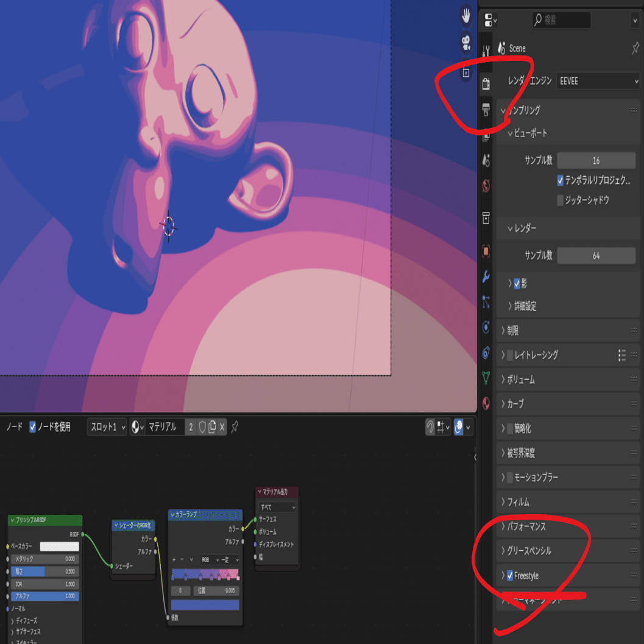This screenshot has height=644, width=644.
Task: Open the Output properties tab
Action: pos(486,110)
